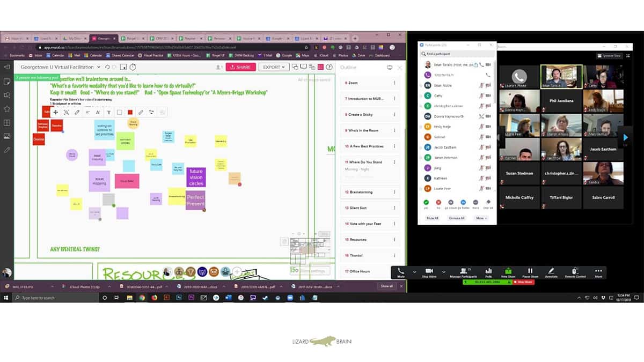
Task: Open Polls in Zoom toolbar
Action: [x=488, y=272]
